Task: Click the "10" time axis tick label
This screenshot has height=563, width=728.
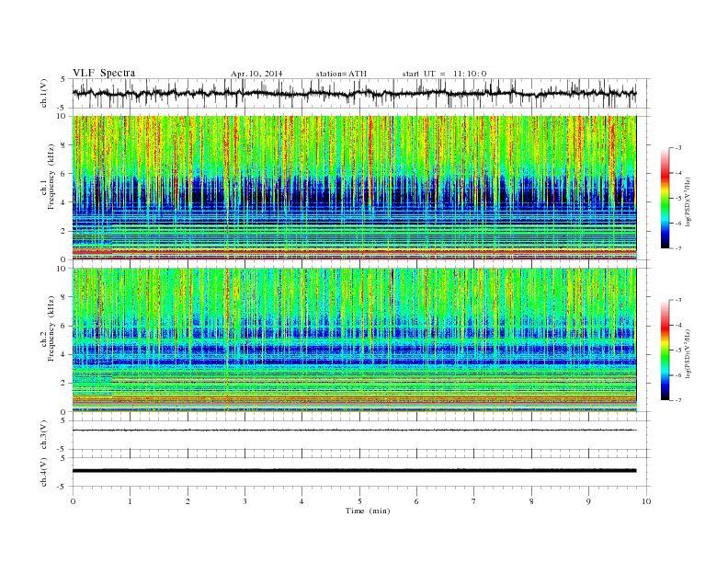Action: pos(646,501)
